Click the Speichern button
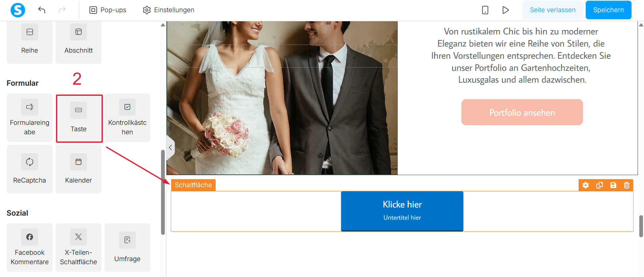This screenshot has width=644, height=277. [x=608, y=10]
